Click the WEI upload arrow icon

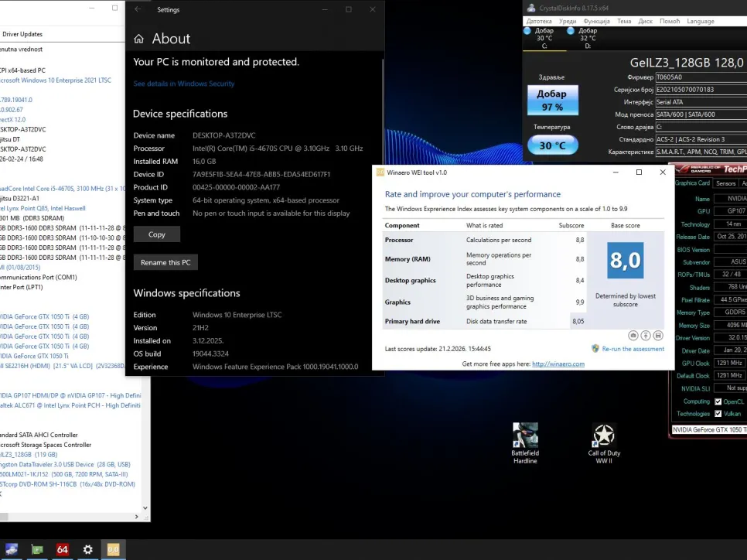click(646, 336)
